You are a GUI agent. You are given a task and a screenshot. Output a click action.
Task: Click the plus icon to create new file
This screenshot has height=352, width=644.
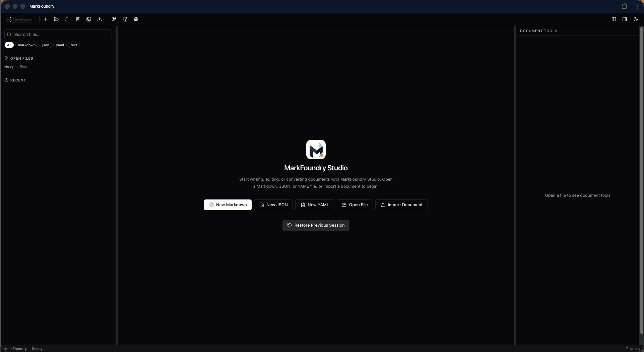point(45,19)
